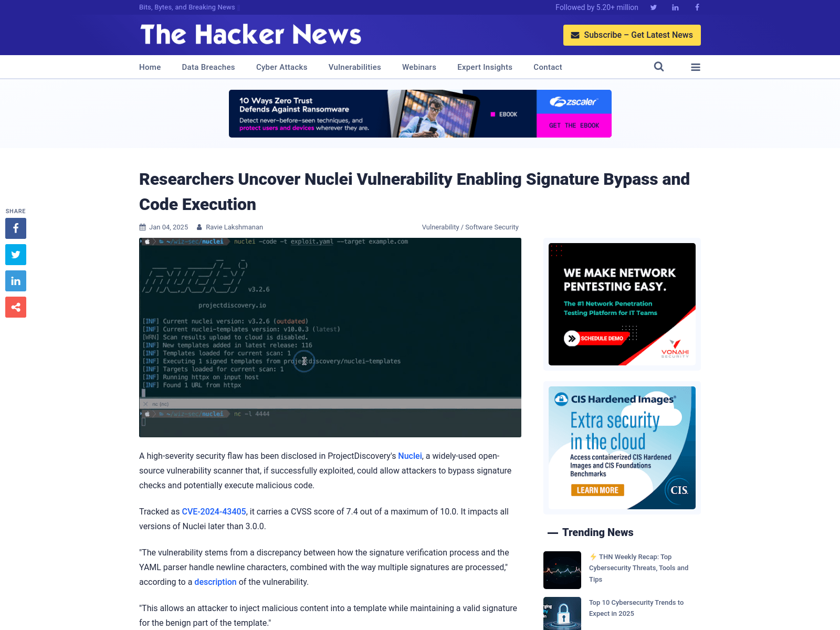Follow the description link

(x=215, y=582)
